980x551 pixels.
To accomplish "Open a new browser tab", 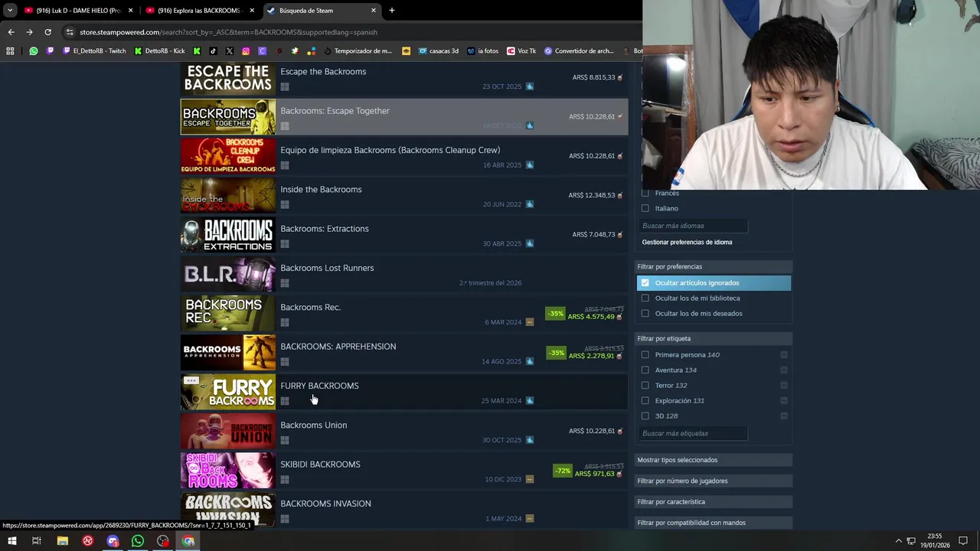I will click(x=392, y=11).
